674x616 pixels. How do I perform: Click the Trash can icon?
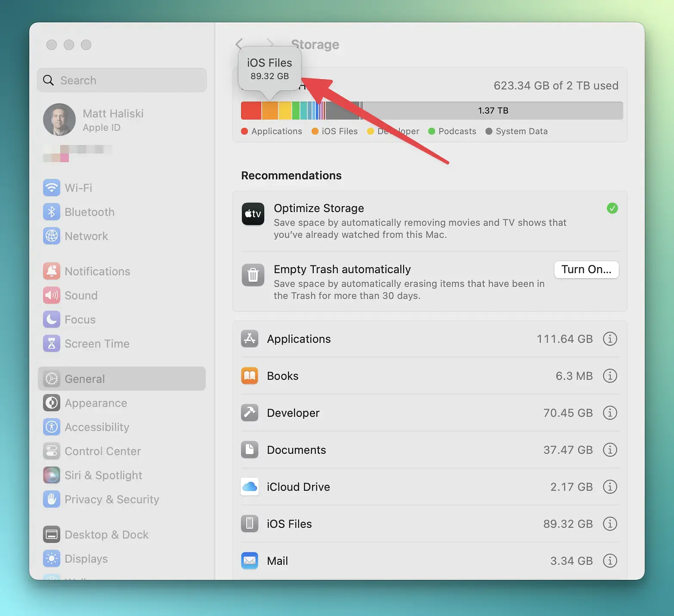pyautogui.click(x=253, y=275)
